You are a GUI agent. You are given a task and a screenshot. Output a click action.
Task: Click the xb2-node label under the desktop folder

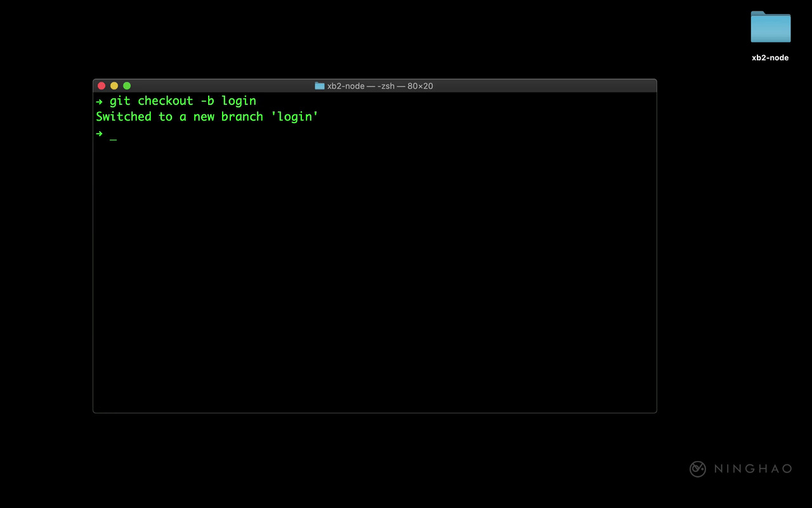click(770, 58)
